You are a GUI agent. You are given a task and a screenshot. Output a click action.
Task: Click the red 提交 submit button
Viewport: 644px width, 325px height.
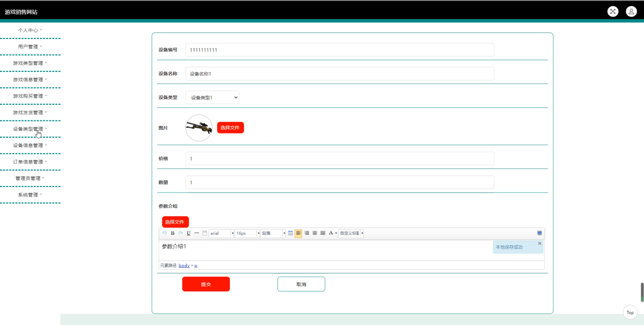coord(206,284)
